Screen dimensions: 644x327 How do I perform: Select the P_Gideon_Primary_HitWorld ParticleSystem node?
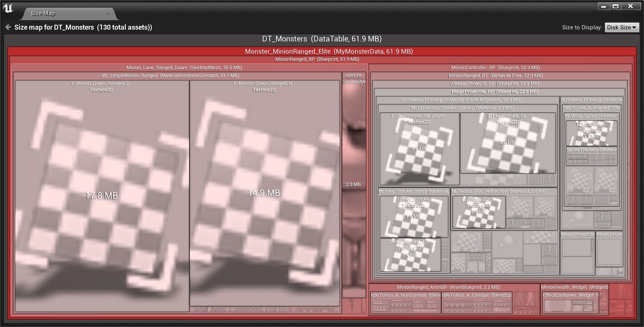461,100
